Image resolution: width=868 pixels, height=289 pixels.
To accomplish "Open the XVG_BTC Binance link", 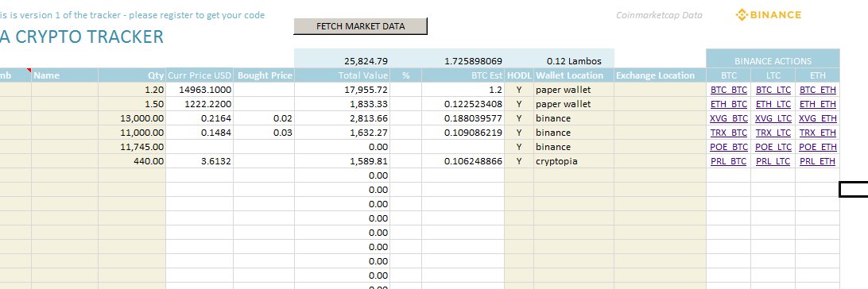I will (728, 118).
